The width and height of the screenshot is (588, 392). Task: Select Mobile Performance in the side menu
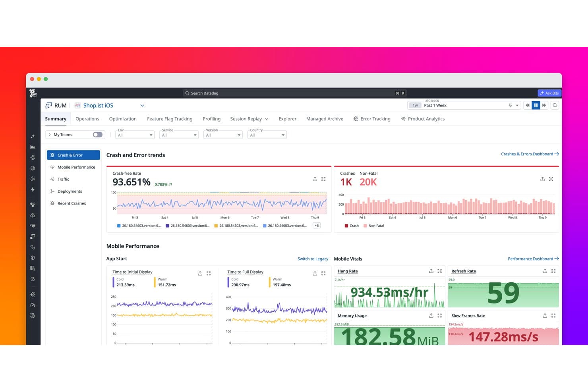coord(73,167)
